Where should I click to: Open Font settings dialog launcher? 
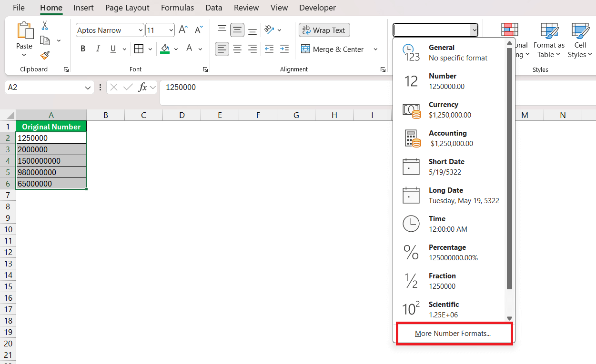pos(205,69)
